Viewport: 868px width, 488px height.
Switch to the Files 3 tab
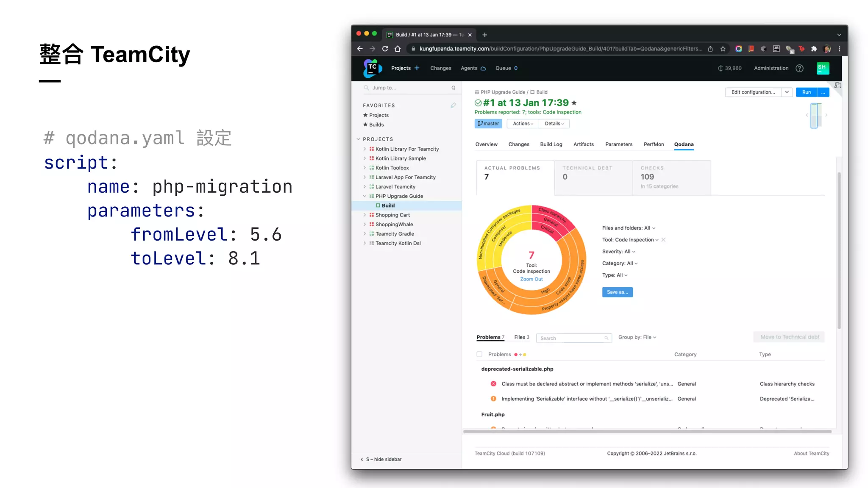[522, 337]
